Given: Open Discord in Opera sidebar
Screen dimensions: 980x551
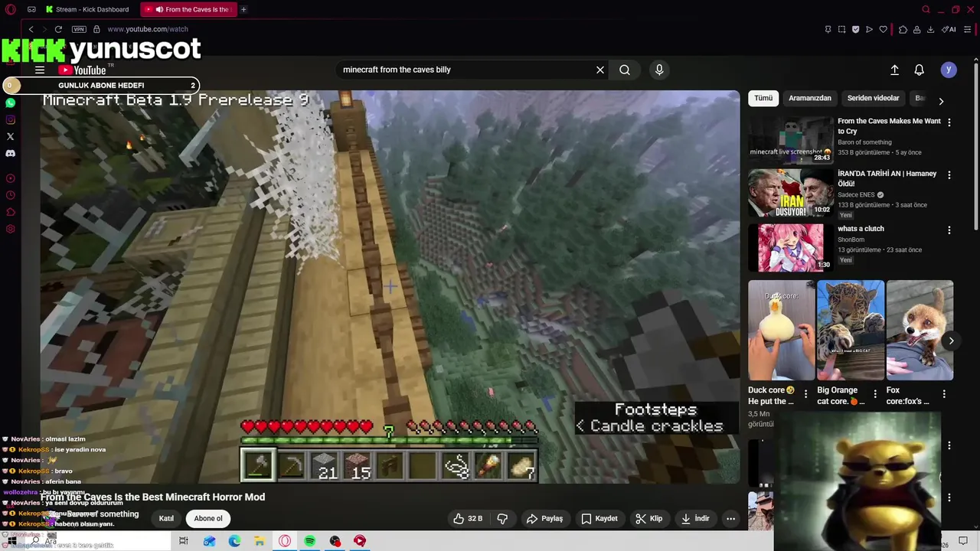Looking at the screenshot, I should tap(10, 153).
